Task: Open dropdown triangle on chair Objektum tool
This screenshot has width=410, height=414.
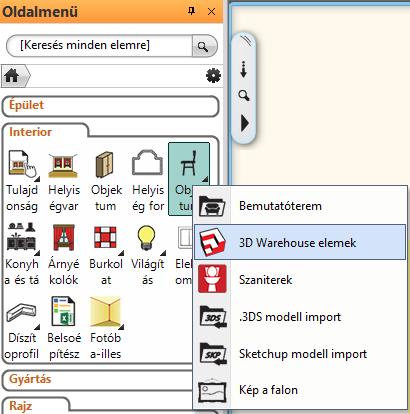Action: tap(205, 179)
